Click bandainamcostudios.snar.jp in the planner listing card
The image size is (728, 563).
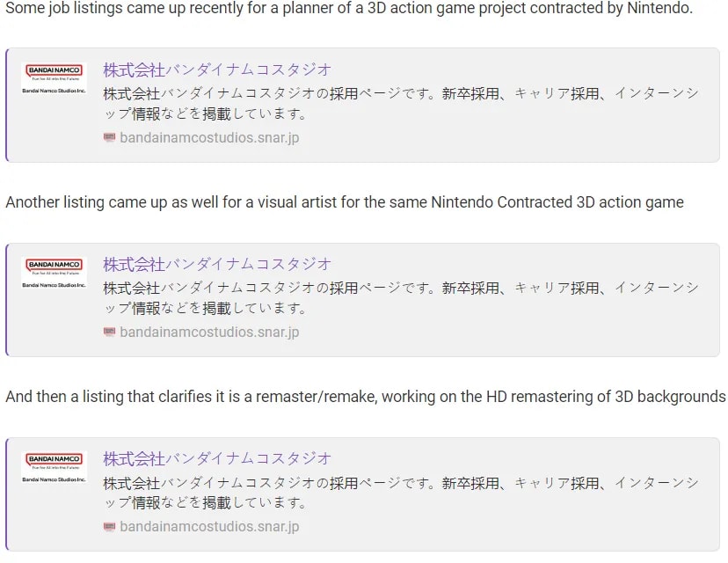[209, 137]
